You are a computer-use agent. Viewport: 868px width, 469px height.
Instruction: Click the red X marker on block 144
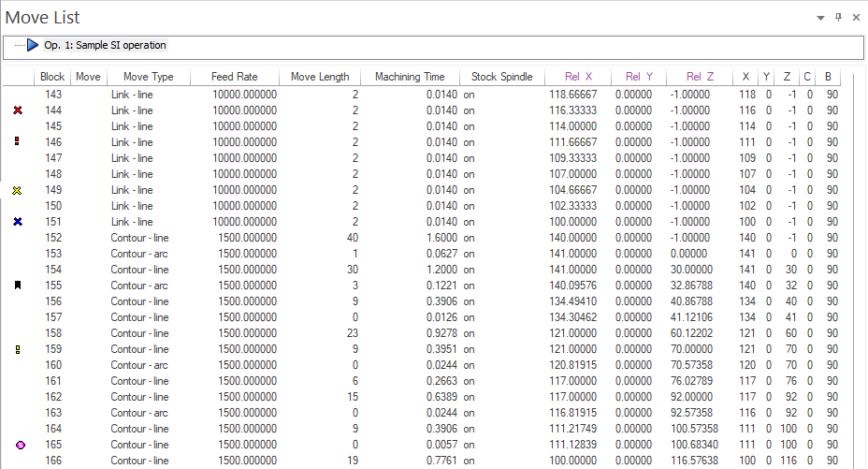click(18, 110)
